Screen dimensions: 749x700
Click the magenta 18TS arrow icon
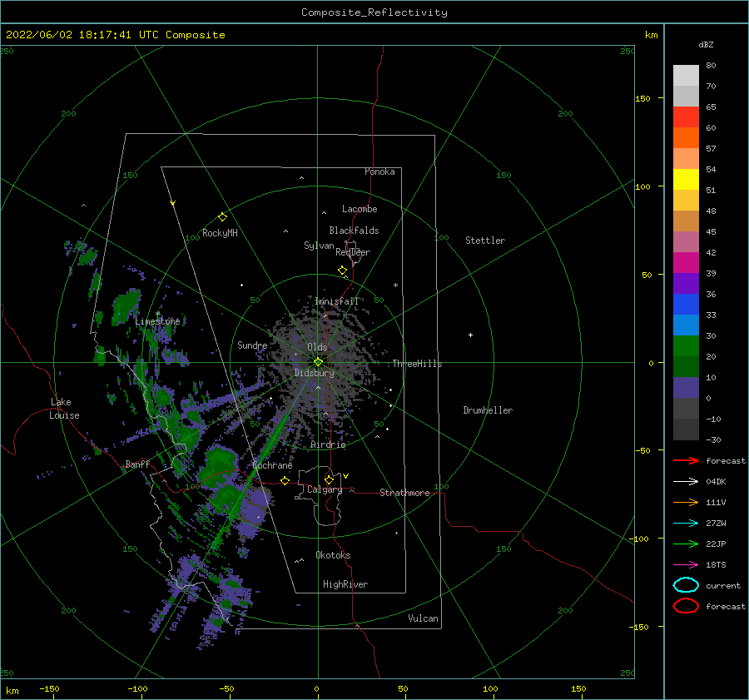click(x=686, y=565)
